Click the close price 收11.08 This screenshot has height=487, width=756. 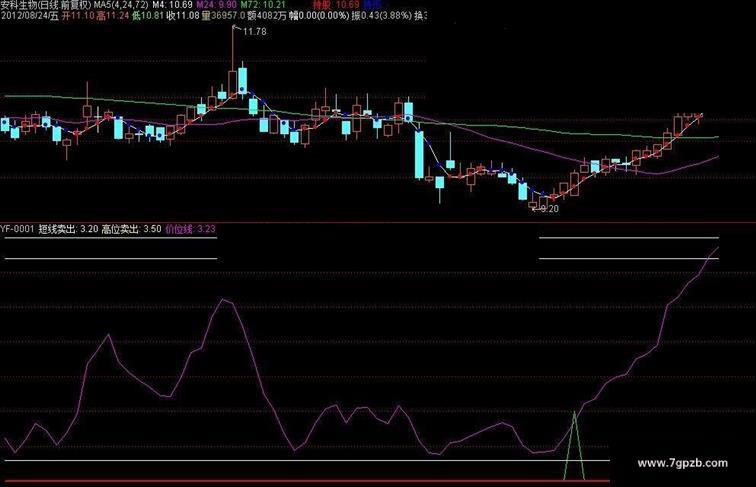tap(183, 16)
